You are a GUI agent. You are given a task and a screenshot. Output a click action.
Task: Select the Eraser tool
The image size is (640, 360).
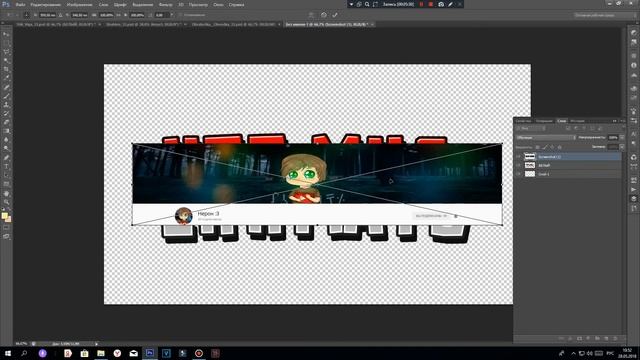pyautogui.click(x=6, y=122)
